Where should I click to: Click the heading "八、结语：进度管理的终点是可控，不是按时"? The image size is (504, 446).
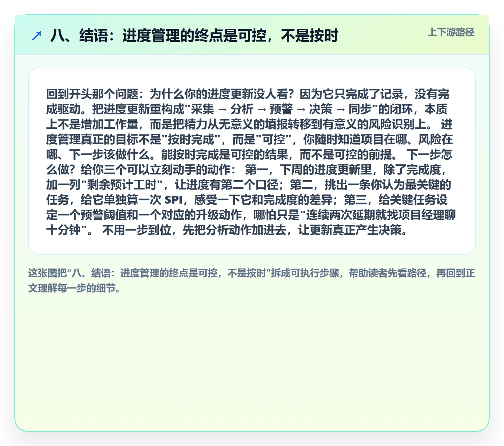click(x=194, y=36)
